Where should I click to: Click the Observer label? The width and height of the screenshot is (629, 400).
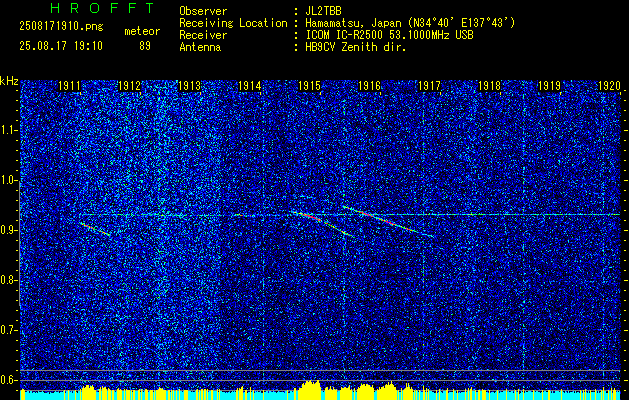(x=203, y=11)
